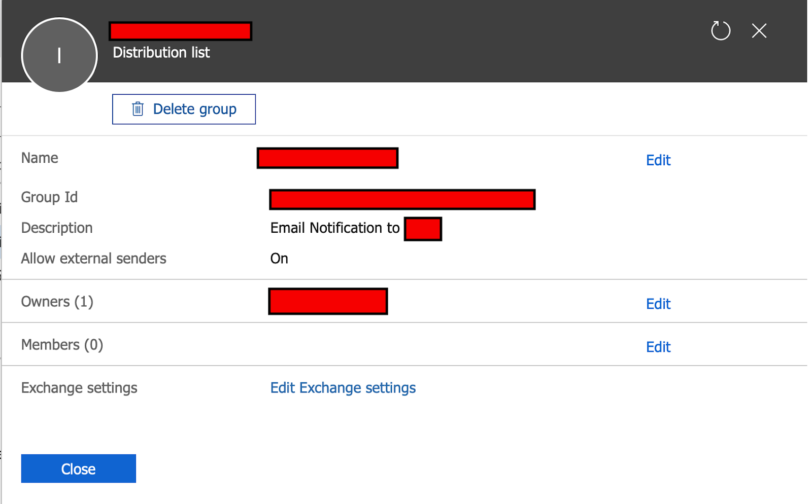Edit the group Name
The width and height of the screenshot is (812, 504).
[658, 160]
